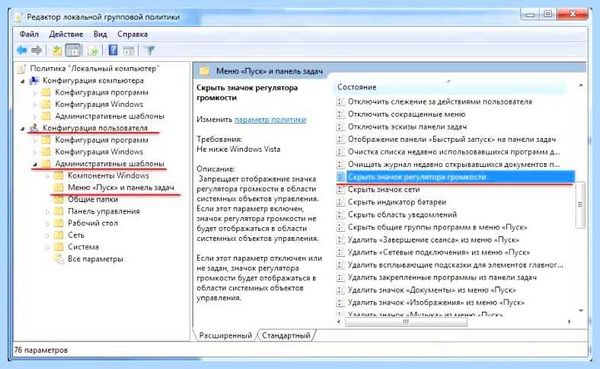
Task: Click the Up one level folder icon
Action: click(x=57, y=50)
